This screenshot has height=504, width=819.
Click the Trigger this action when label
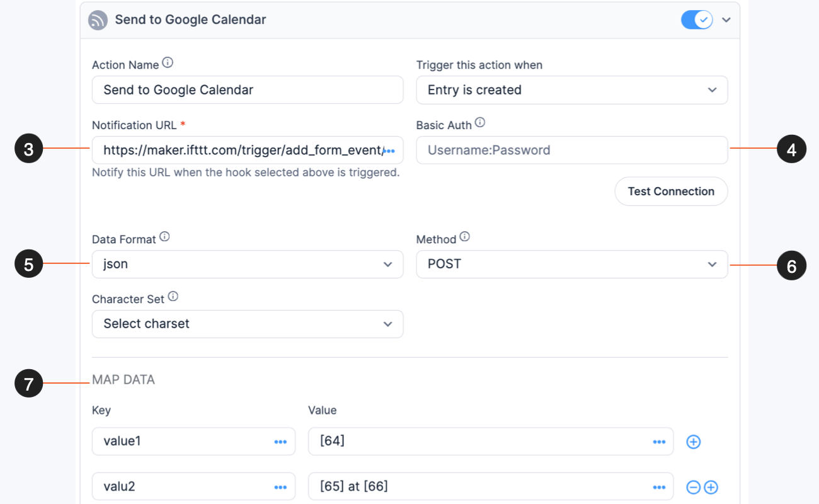[479, 65]
